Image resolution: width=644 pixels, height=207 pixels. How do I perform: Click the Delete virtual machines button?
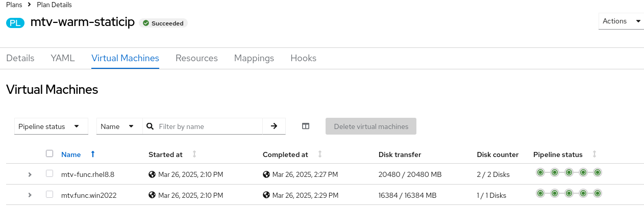tap(371, 126)
